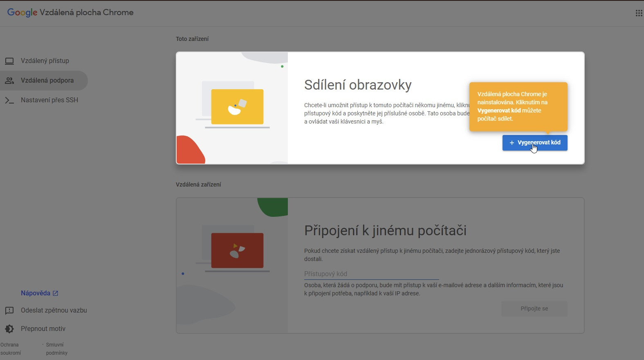Click the notice starting with Osoba, která žádá o podporu
The image size is (644, 360).
(x=433, y=289)
